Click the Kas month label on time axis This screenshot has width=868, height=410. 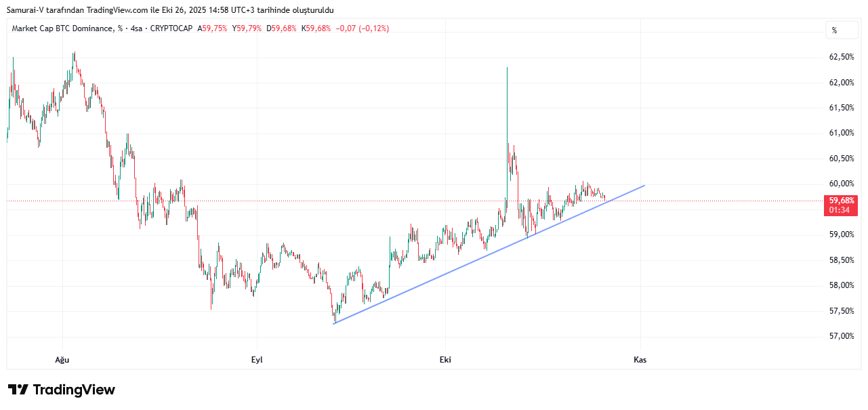pyautogui.click(x=640, y=360)
